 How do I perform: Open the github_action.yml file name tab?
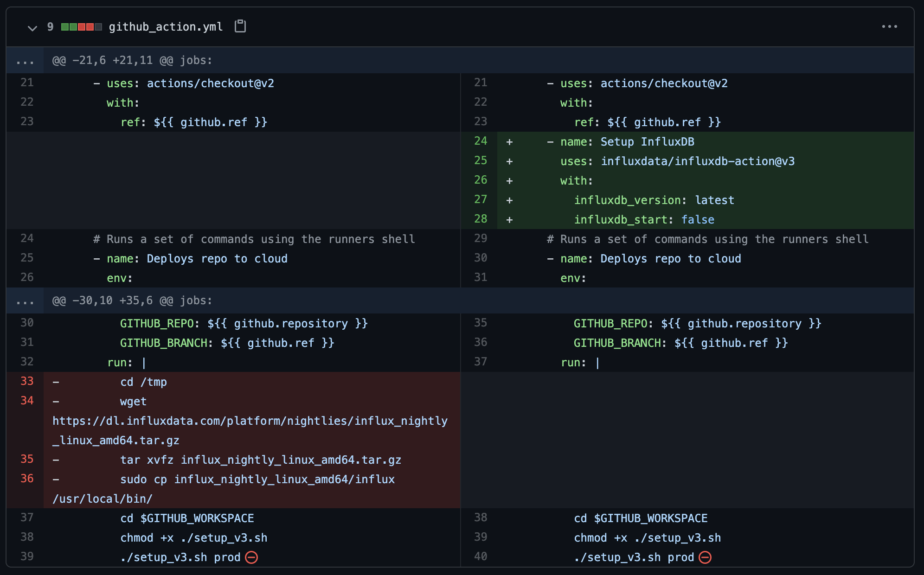(x=165, y=26)
